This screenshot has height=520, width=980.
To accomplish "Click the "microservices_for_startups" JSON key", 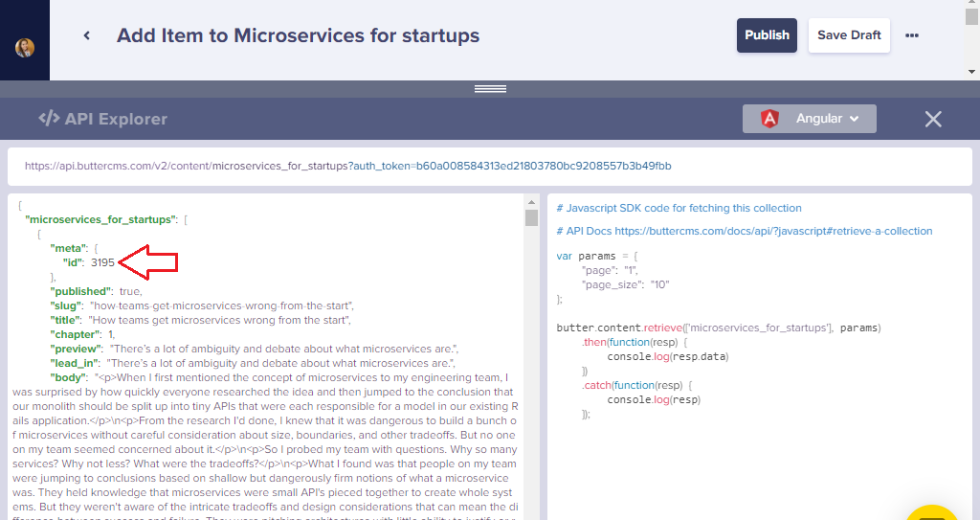I will coord(101,219).
